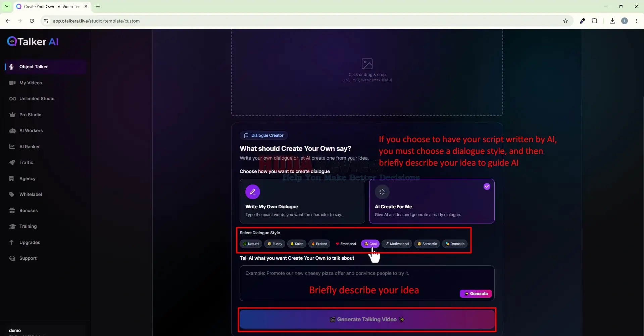Choose the Motivational dialogue style

(x=397, y=244)
